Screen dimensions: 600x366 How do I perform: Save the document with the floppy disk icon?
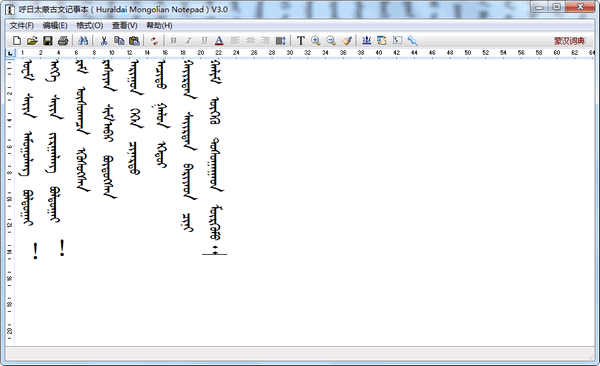(x=47, y=41)
